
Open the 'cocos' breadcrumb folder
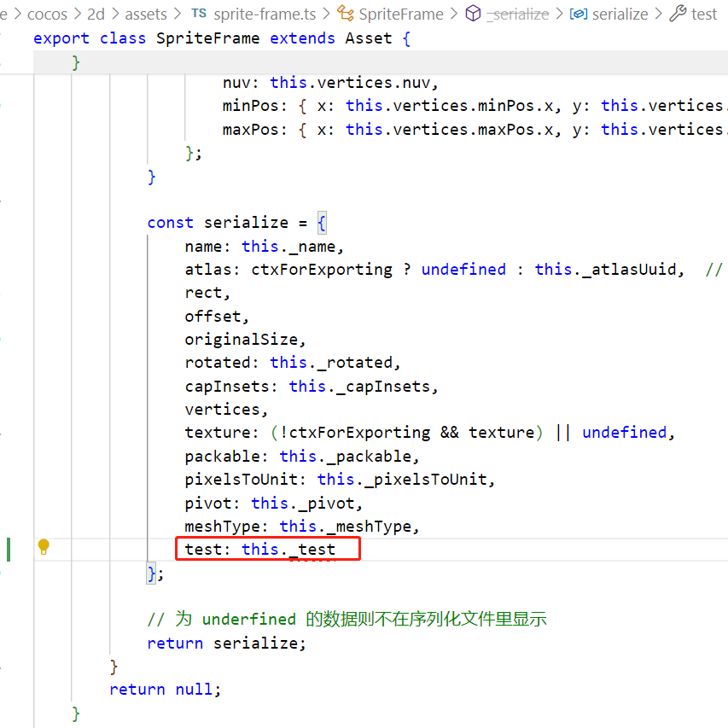47,15
